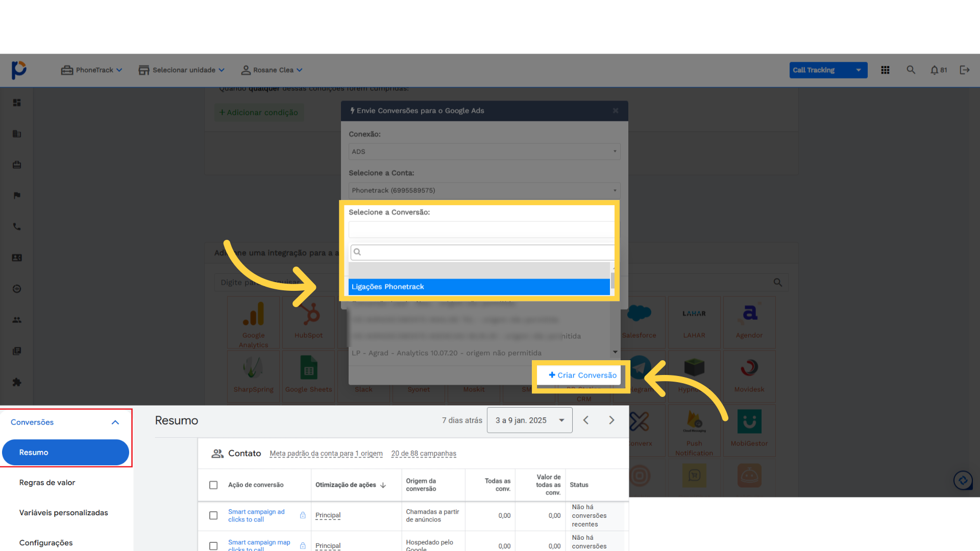
Task: Select the Push Notification integration tile
Action: tap(694, 431)
